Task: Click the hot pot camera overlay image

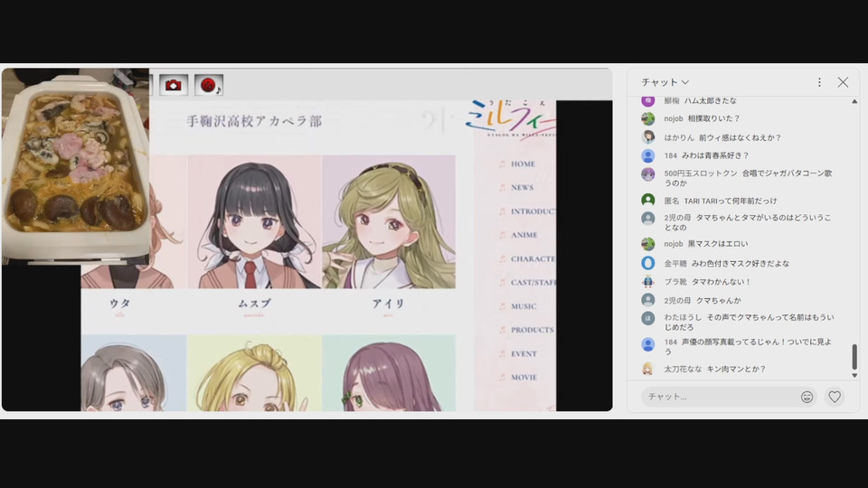Action: click(x=76, y=164)
